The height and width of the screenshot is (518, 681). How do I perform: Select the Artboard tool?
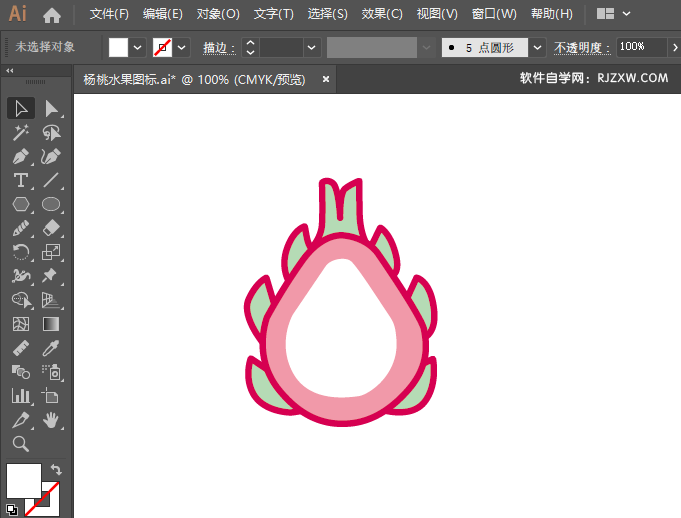pos(50,396)
